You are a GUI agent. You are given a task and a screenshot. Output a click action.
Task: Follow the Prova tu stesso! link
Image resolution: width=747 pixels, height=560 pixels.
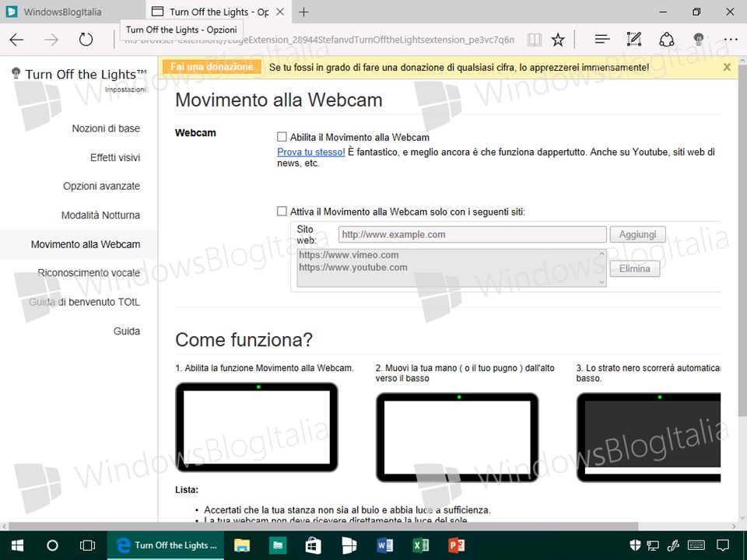311,152
